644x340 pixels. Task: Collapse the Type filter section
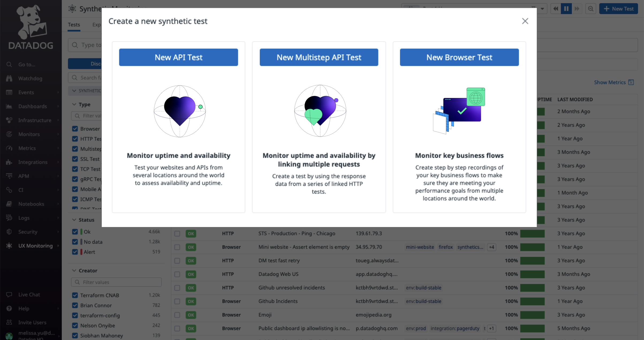(74, 104)
